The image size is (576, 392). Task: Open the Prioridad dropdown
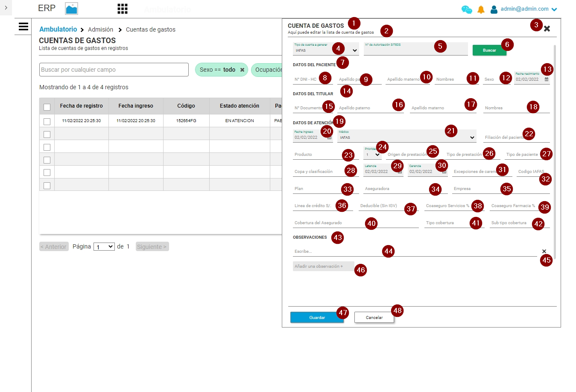(372, 155)
